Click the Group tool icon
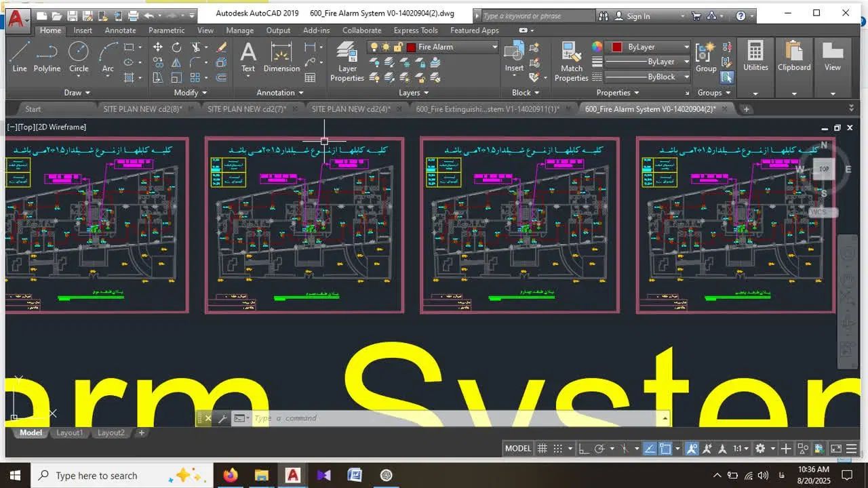 [x=706, y=57]
